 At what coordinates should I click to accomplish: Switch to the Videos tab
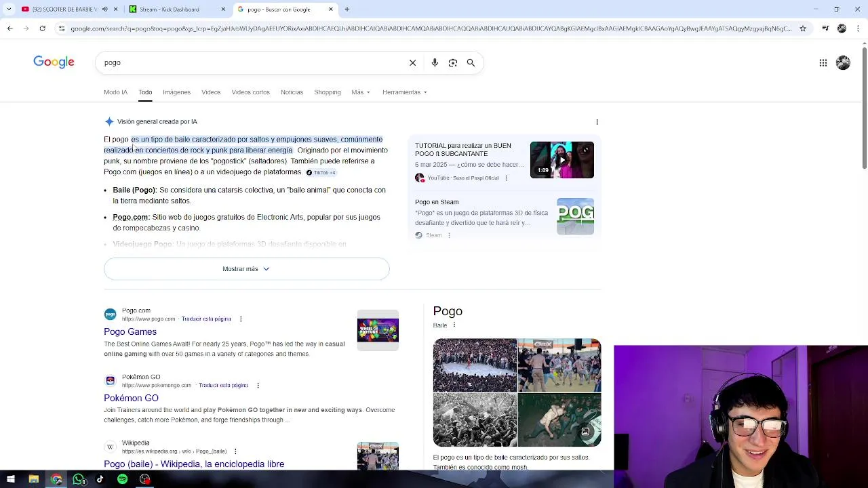tap(211, 92)
